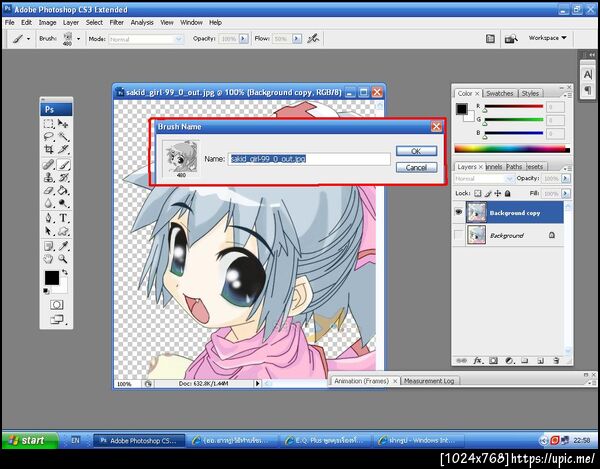Click the toolbox foreground color swatch
Viewport: 600px width, 469px height.
pos(52,278)
